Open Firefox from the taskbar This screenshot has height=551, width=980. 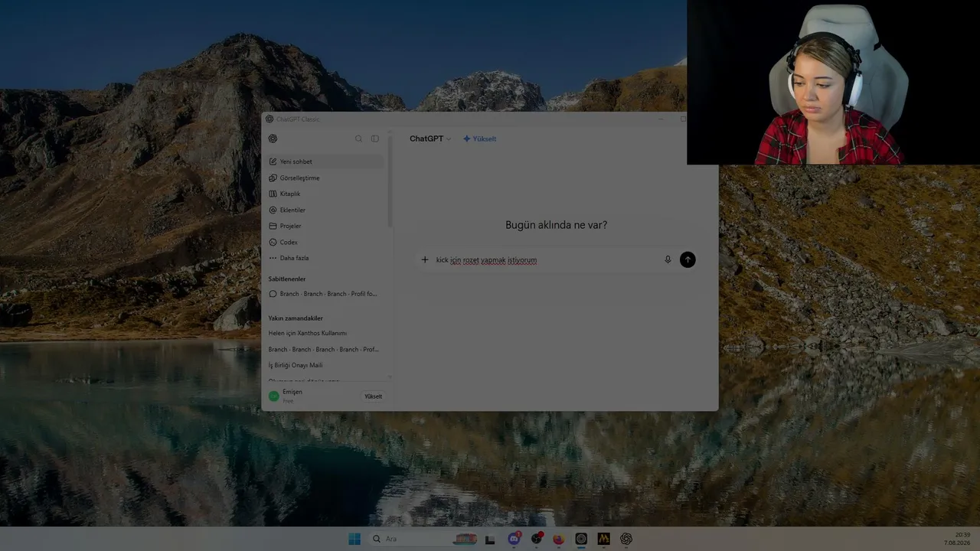click(559, 539)
